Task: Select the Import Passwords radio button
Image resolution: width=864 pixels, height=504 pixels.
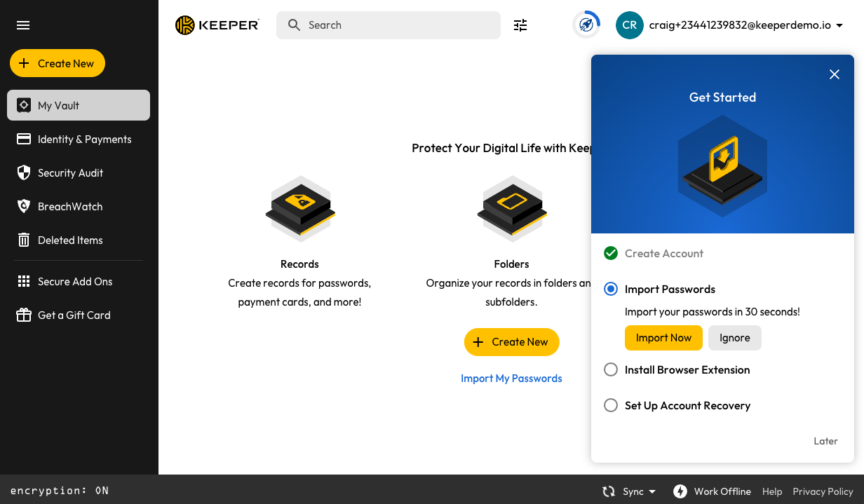Action: click(x=611, y=289)
